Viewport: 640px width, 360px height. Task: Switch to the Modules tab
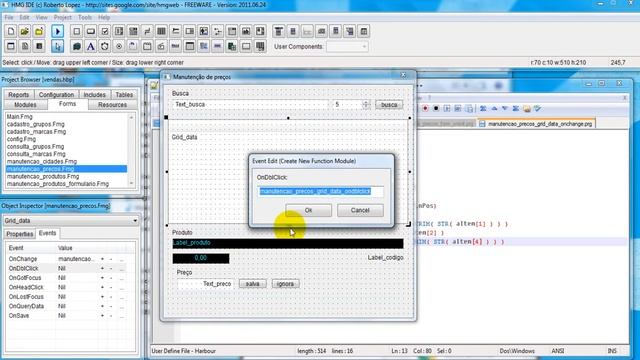(25, 105)
